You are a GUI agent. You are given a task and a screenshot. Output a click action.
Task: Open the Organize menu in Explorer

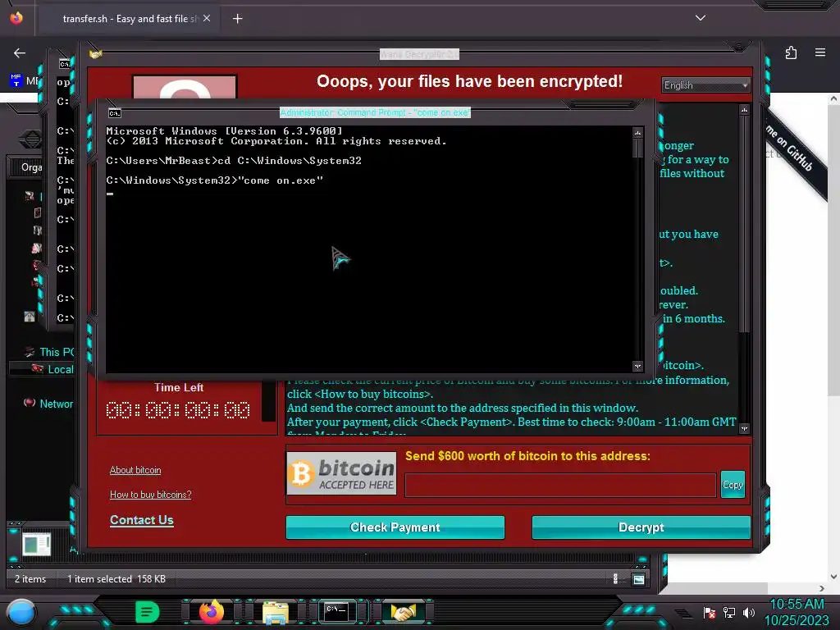tap(31, 167)
